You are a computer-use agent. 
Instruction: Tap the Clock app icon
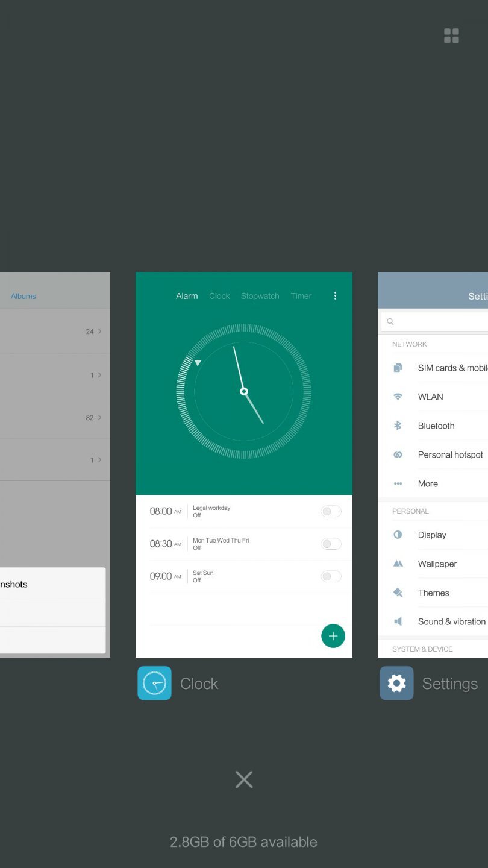pyautogui.click(x=154, y=683)
